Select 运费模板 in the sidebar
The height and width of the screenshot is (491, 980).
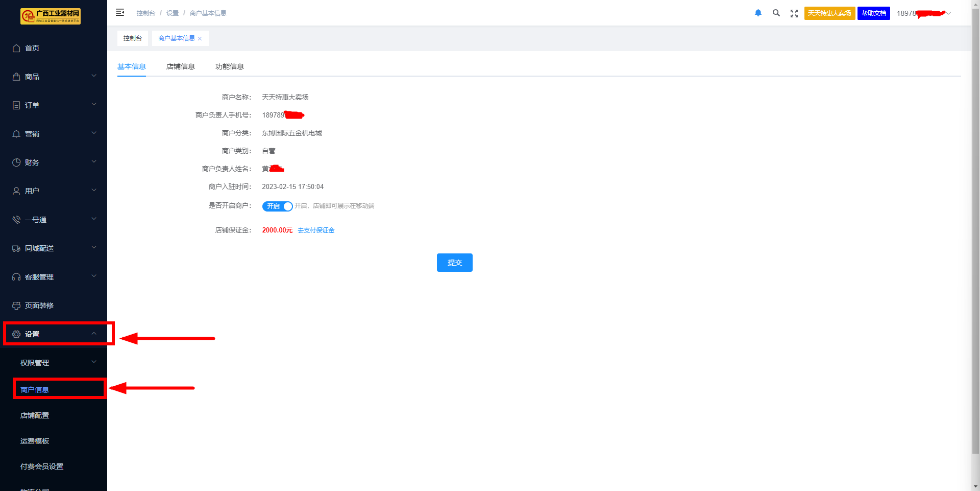35,441
